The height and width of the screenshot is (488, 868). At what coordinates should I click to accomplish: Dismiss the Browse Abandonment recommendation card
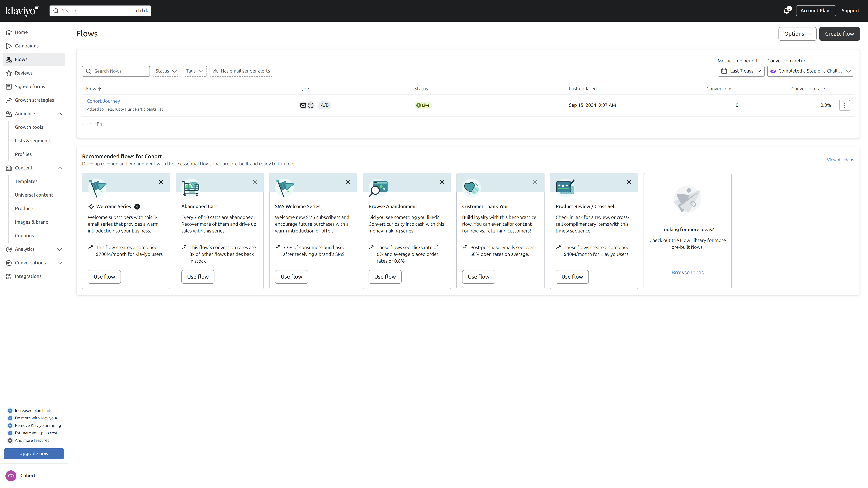pos(442,182)
